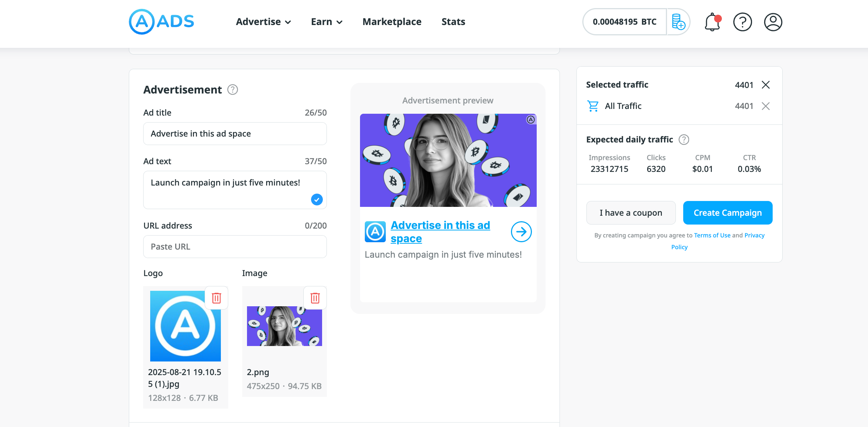This screenshot has height=427, width=868.
Task: Click the Advertisement section help icon
Action: click(233, 89)
